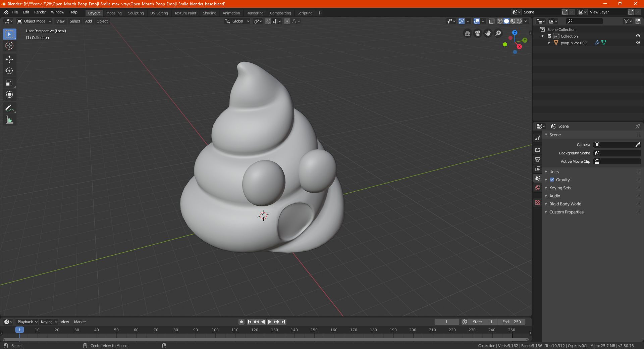Screen dimensions: 644x349
Task: Click the Blender logo menu icon
Action: [6, 12]
